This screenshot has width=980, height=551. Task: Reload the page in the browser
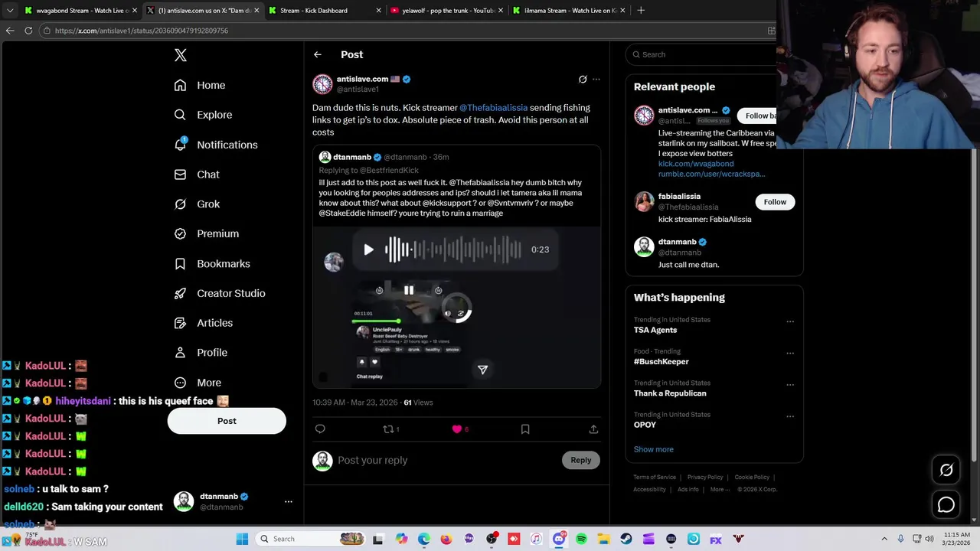click(x=28, y=31)
